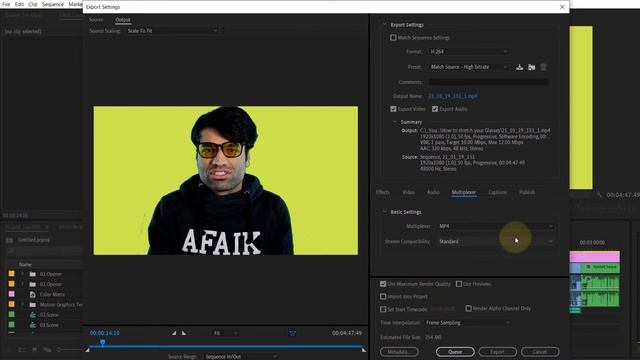Enable Import Into Project checkbox
This screenshot has height=360, width=640.
[383, 296]
